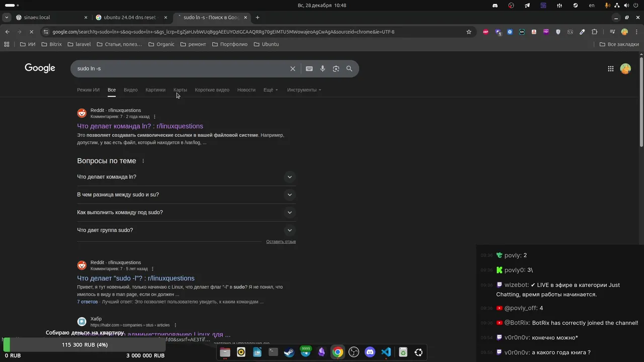Open Chrome media controls icon
Viewport: 644px width, 362px height.
pyautogui.click(x=612, y=32)
